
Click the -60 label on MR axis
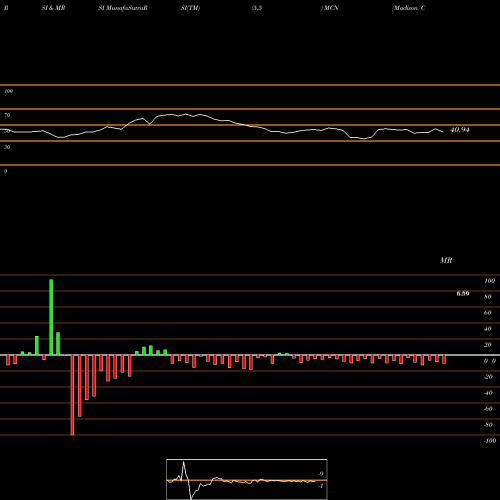coord(488,409)
